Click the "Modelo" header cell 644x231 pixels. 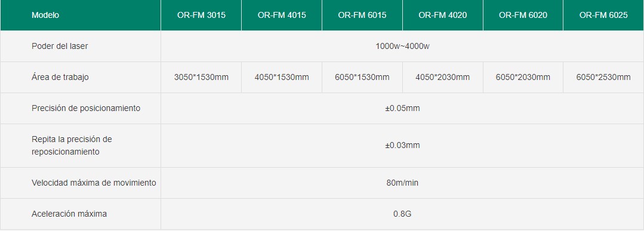(x=81, y=15)
